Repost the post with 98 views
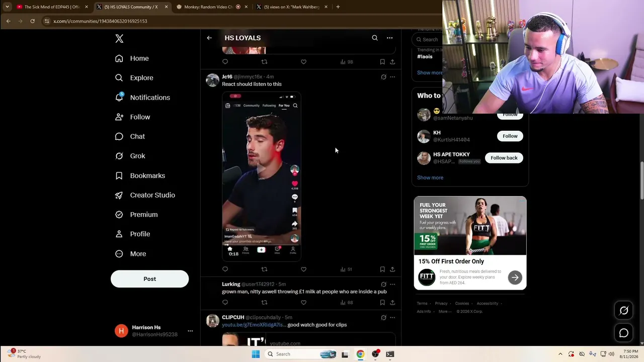 pyautogui.click(x=264, y=62)
